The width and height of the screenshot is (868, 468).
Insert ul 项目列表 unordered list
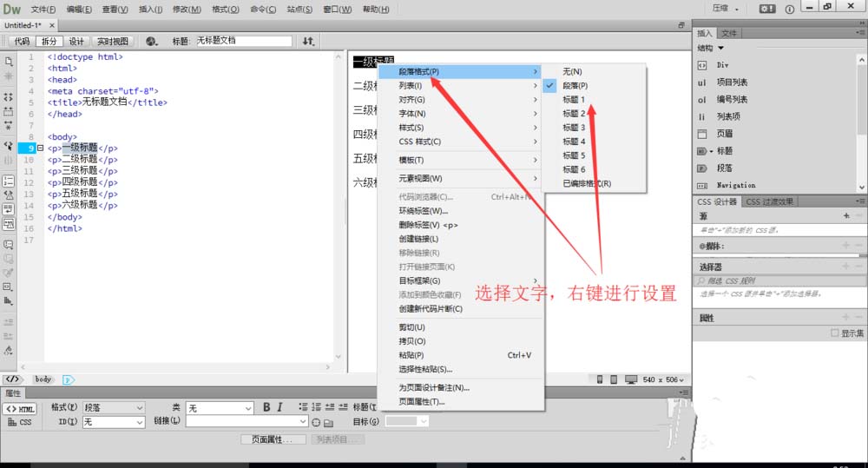pyautogui.click(x=722, y=82)
